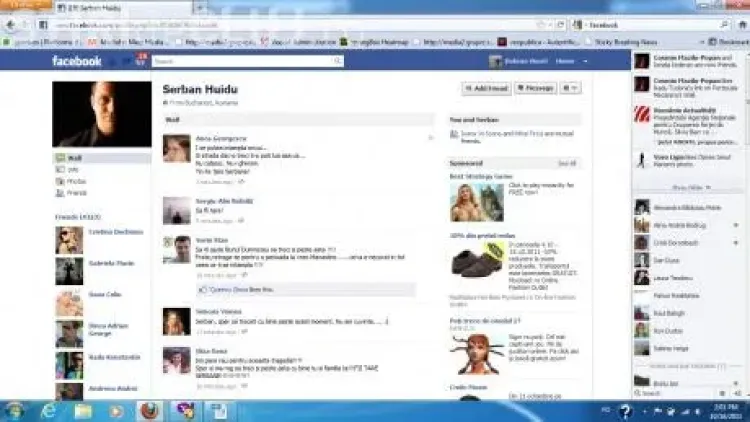Image resolution: width=750 pixels, height=422 pixels.
Task: Send a message with Message button
Action: point(536,89)
